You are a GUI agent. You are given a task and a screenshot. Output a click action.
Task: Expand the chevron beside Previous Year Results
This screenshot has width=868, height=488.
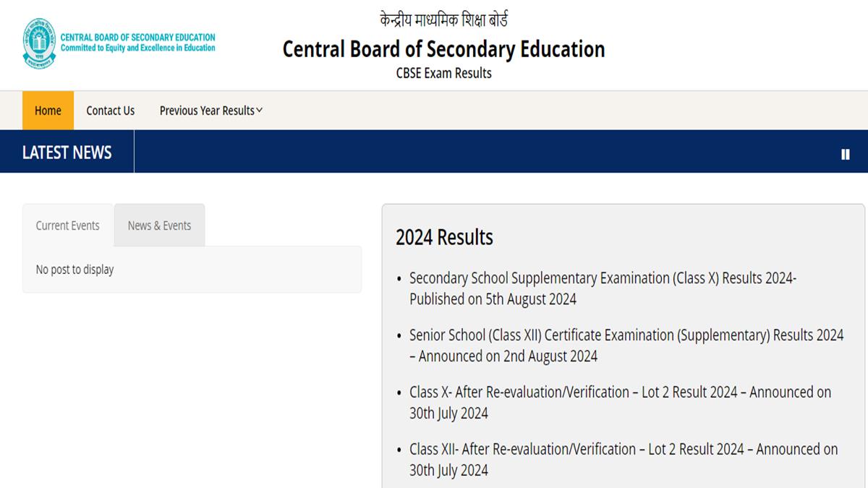(259, 111)
